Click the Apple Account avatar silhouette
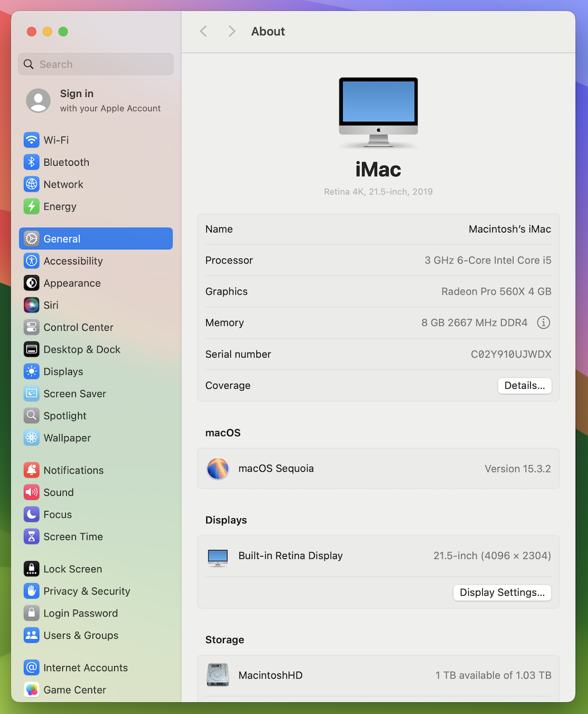This screenshot has width=588, height=714. click(x=38, y=100)
